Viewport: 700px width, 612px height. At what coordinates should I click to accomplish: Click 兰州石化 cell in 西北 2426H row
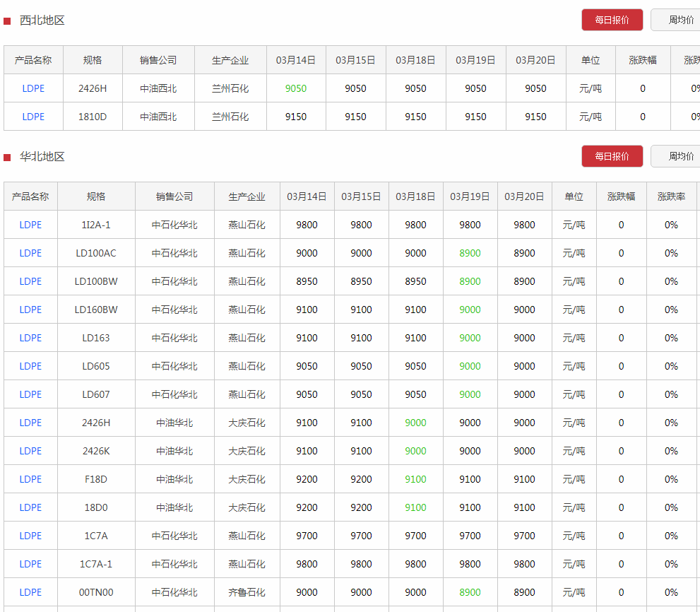tap(230, 88)
